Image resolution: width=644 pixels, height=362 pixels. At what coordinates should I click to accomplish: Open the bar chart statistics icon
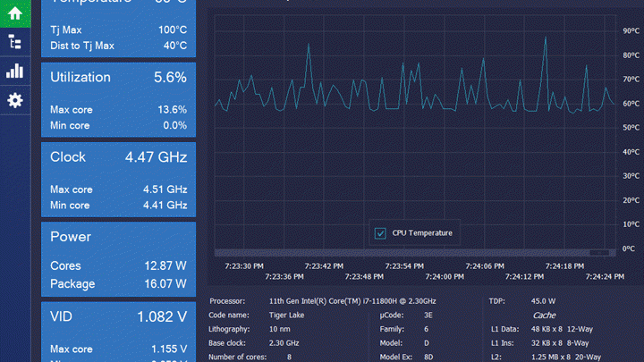pos(15,71)
